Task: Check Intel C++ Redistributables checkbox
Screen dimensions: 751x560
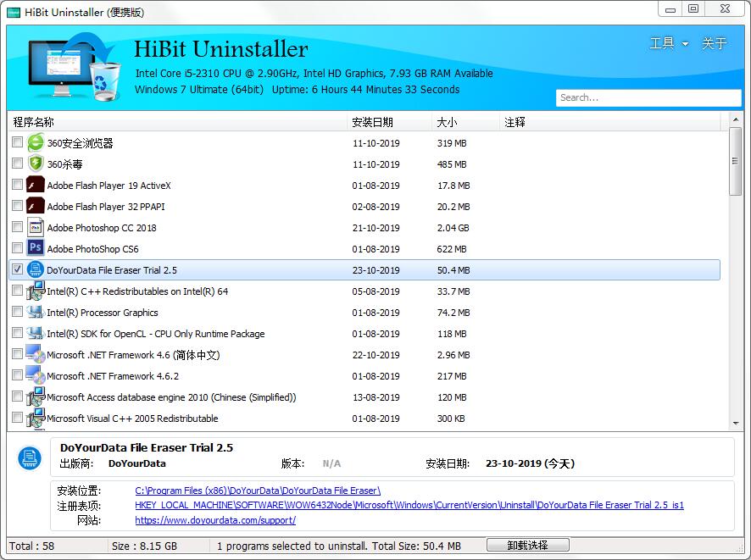Action: (x=17, y=291)
